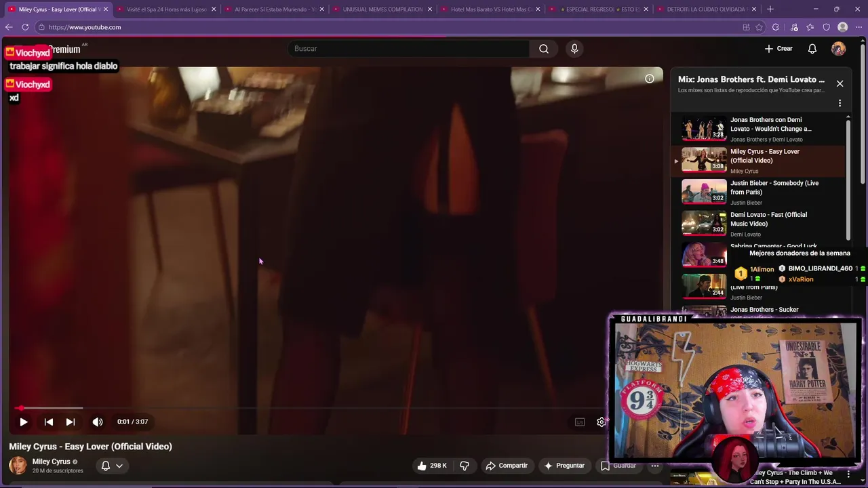Skip to the previous video
This screenshot has width=868, height=488.
49,422
